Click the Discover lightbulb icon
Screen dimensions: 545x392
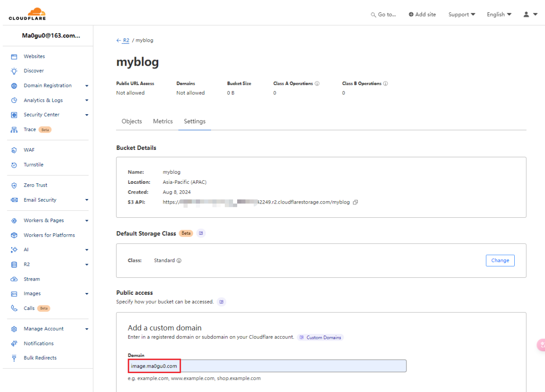(x=14, y=71)
